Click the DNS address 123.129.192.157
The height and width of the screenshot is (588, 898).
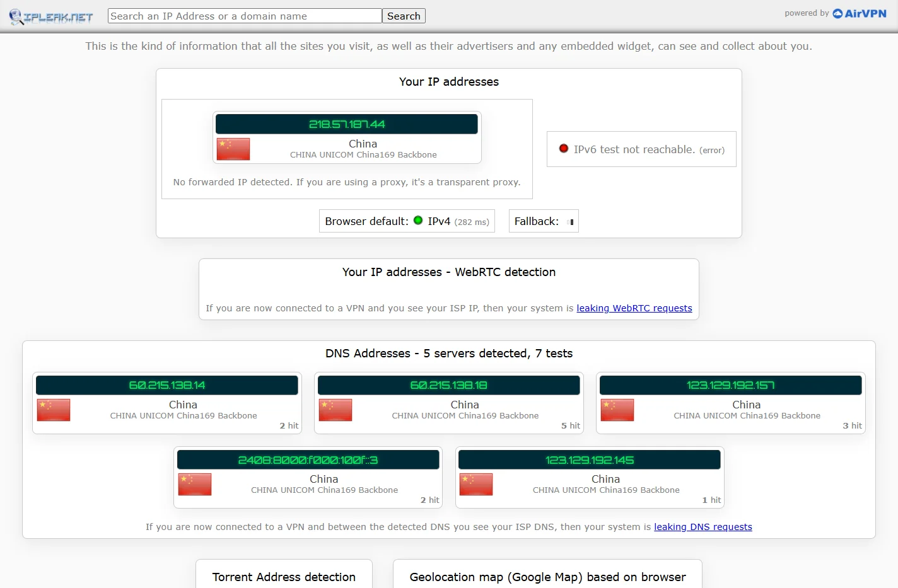click(731, 385)
